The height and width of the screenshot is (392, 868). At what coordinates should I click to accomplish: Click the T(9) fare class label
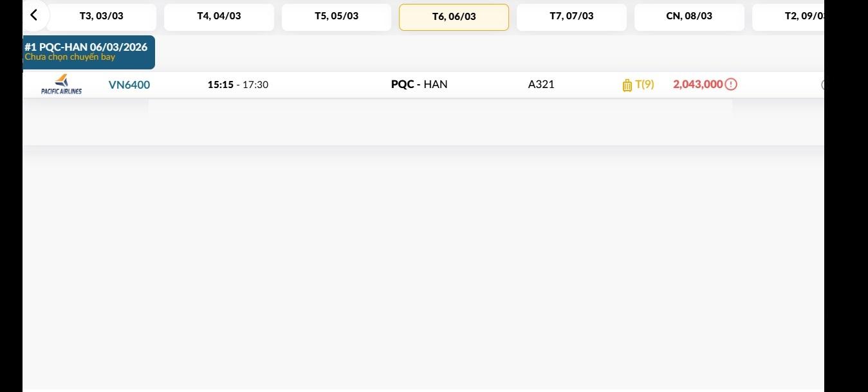pos(645,84)
